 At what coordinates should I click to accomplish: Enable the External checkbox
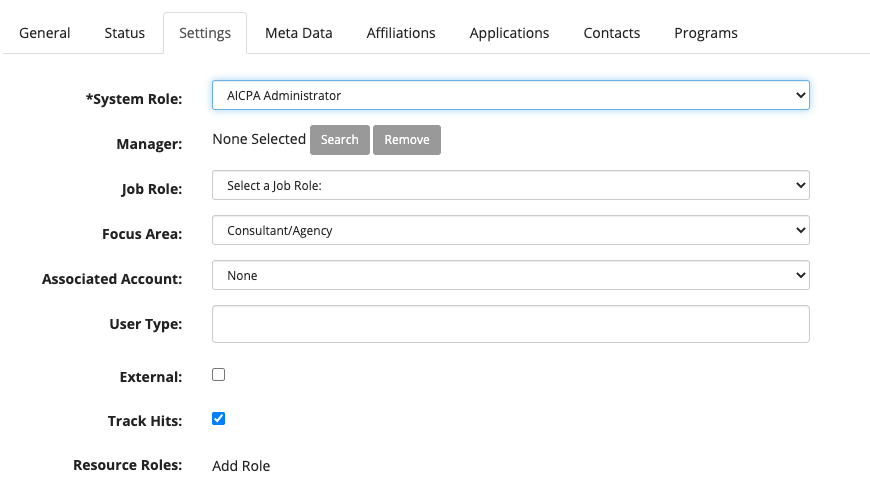coord(219,375)
